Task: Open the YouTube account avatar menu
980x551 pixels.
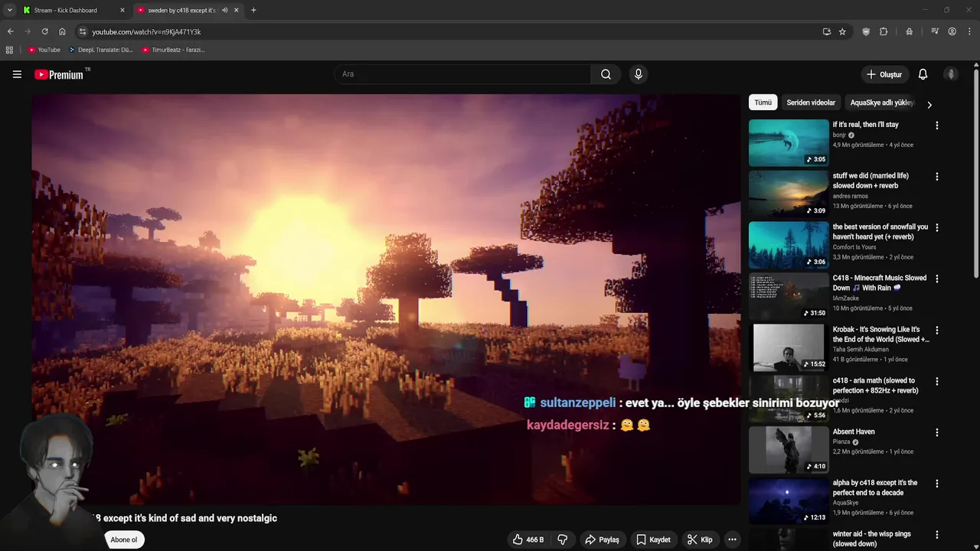Action: 951,74
